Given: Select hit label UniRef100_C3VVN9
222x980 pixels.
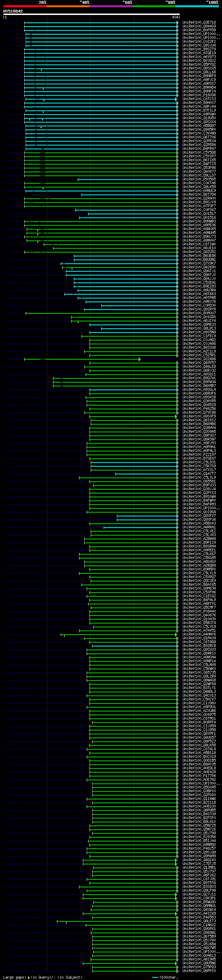Looking at the screenshot, I should (199, 133).
